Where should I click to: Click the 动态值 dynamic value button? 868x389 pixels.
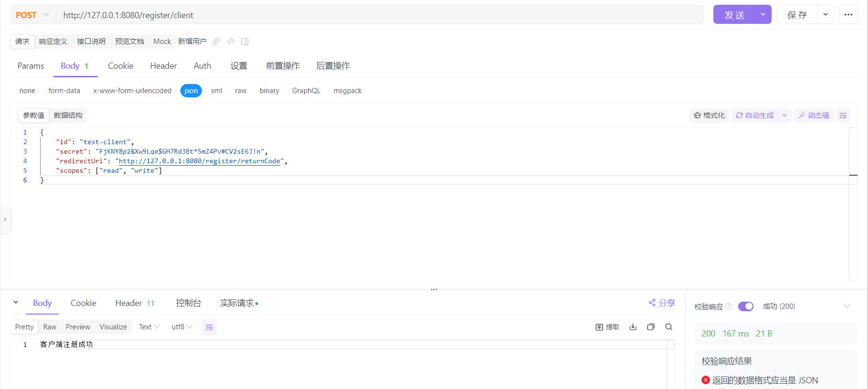click(x=814, y=116)
